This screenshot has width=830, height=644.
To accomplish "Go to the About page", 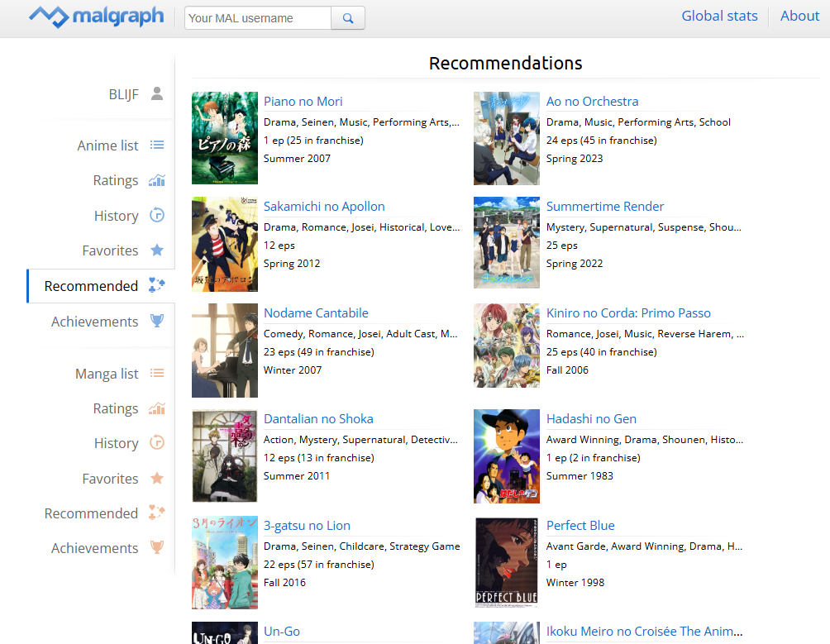I will pos(799,16).
